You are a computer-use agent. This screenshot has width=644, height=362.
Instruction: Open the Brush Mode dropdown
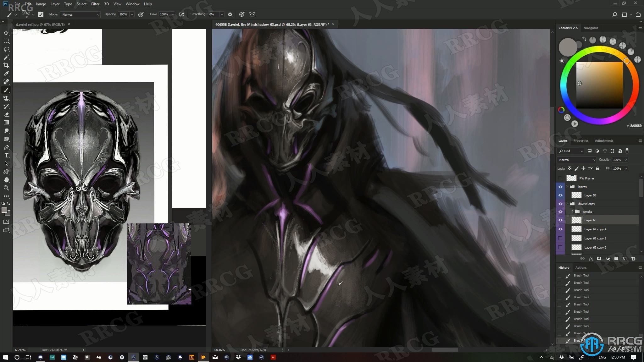(x=80, y=14)
